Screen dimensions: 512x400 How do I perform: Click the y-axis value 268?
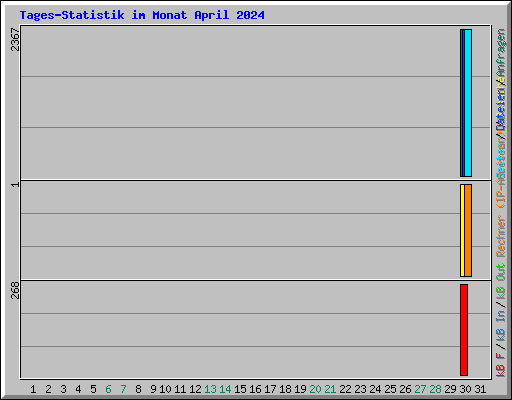click(x=15, y=290)
